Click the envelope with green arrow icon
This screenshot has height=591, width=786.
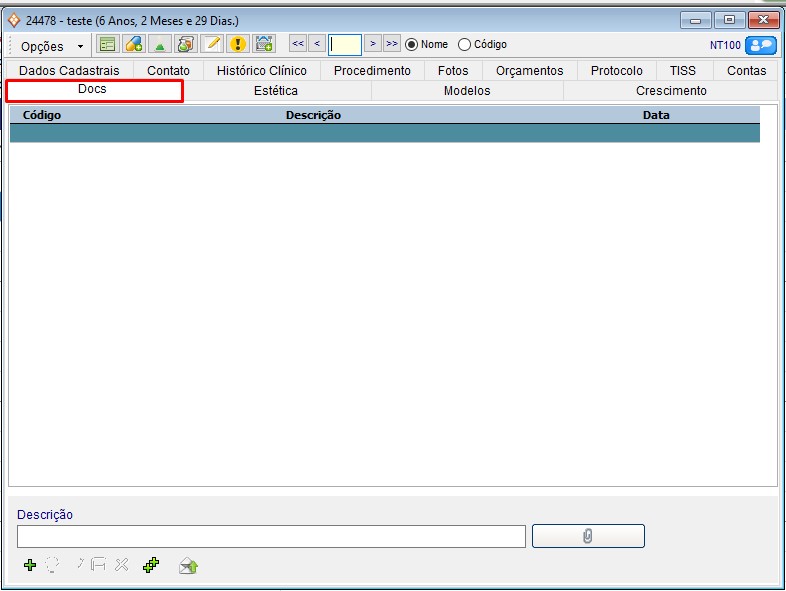[x=188, y=565]
